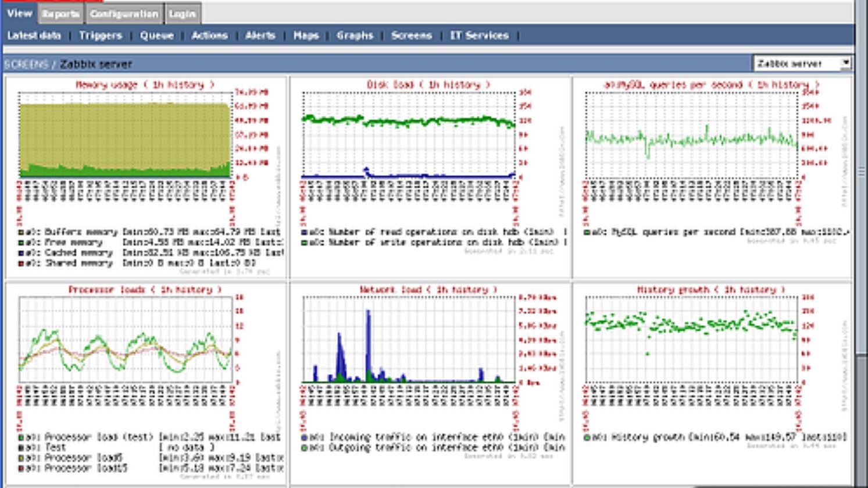Open the Configuration tab

point(124,13)
